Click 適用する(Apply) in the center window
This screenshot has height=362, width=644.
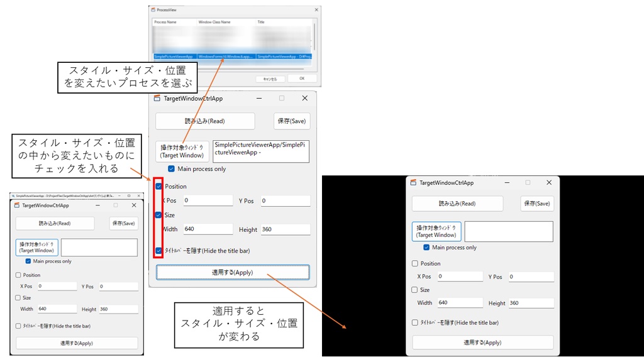233,272
